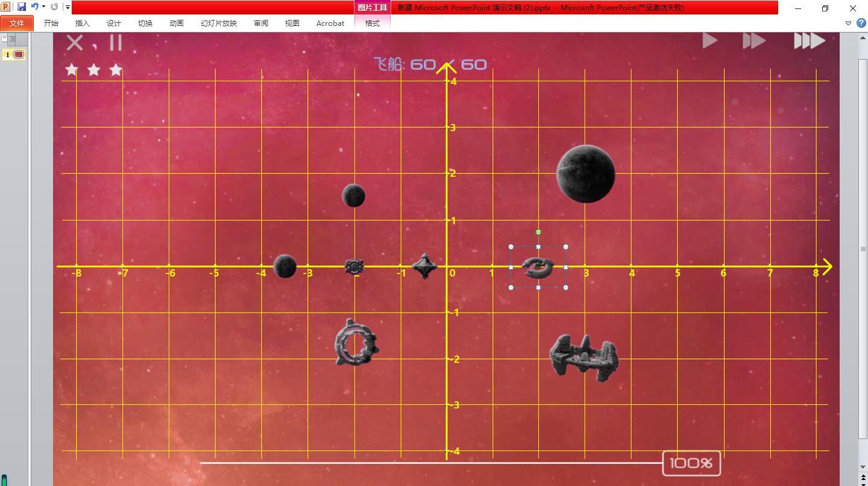The height and width of the screenshot is (486, 868).
Task: Select the large battleship image below the axis
Action: 583,357
